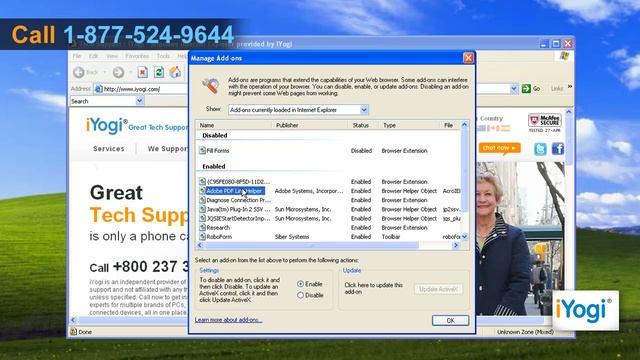640x360 pixels.
Task: Click Adobe Systems, Incorpor... publisher cell
Action: (x=309, y=191)
